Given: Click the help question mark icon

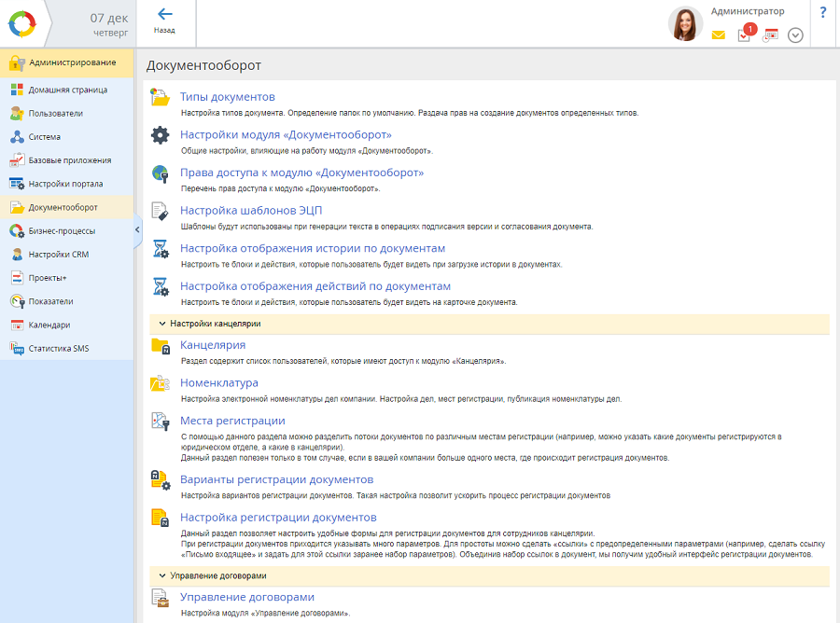Looking at the screenshot, I should [x=822, y=13].
